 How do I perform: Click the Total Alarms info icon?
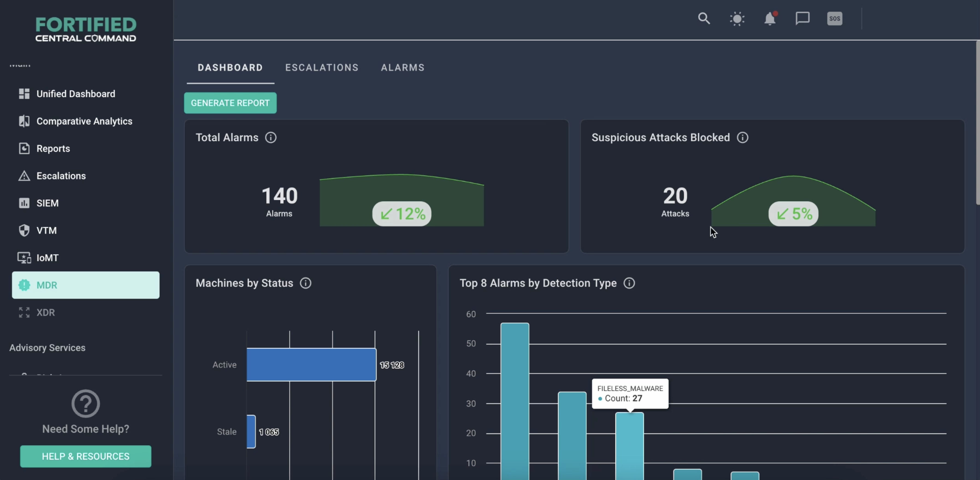[x=271, y=137]
